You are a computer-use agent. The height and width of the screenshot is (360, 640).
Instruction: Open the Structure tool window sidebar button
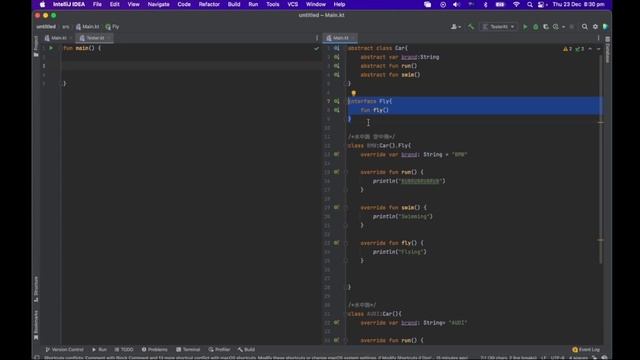[36, 289]
